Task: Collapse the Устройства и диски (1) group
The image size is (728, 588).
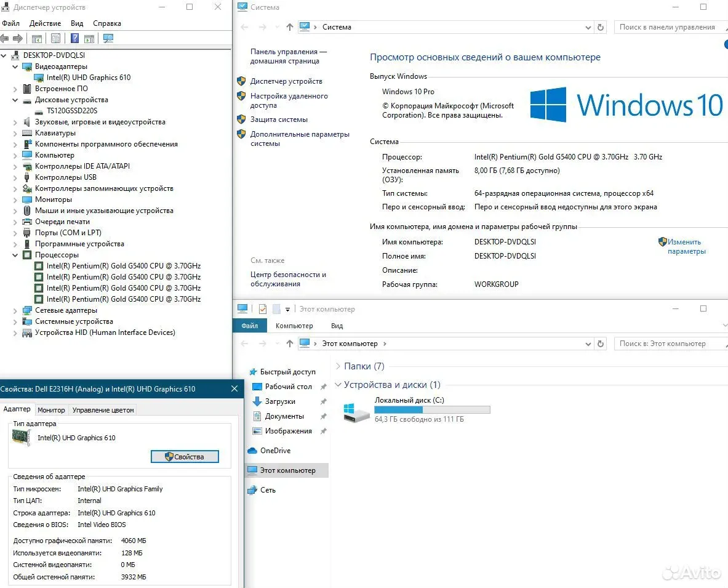Action: coord(338,385)
